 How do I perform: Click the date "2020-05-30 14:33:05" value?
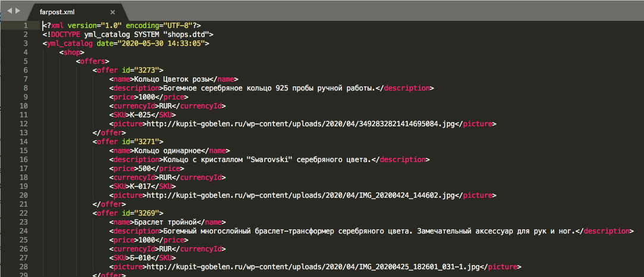point(161,43)
